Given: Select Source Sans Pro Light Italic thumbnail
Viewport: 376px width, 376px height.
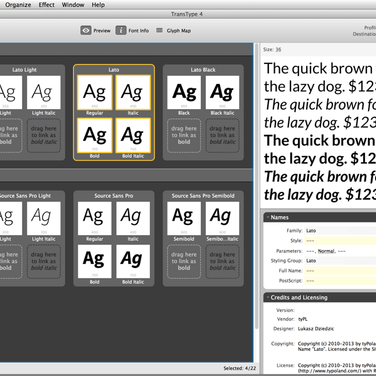Looking at the screenshot, I should point(44,218).
